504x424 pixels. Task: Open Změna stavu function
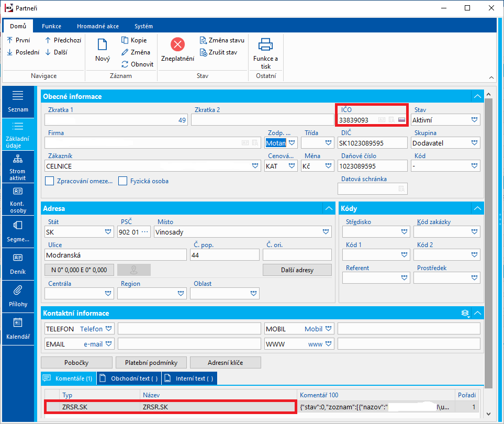click(222, 40)
